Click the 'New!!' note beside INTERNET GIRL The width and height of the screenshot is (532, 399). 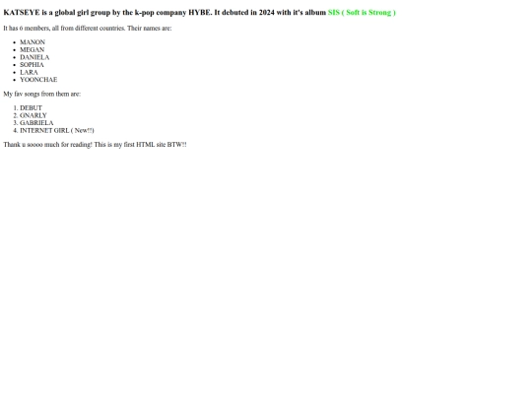(x=84, y=130)
